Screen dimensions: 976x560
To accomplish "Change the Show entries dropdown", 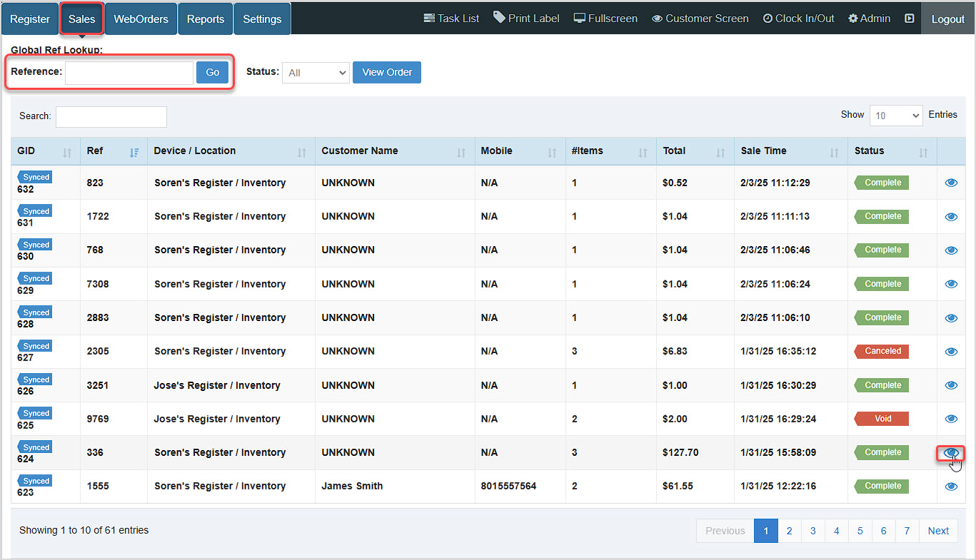I will [x=896, y=115].
